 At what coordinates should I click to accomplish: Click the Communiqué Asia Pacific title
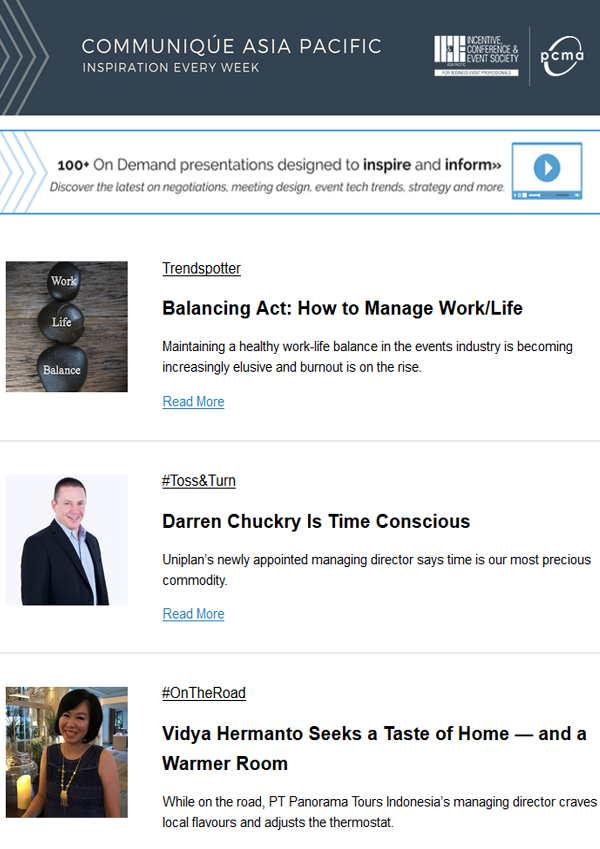231,46
